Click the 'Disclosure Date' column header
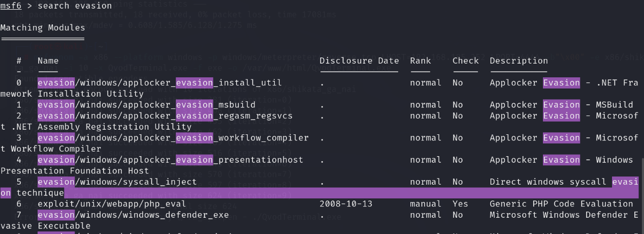Screen dimensions: 644x234 [360, 61]
